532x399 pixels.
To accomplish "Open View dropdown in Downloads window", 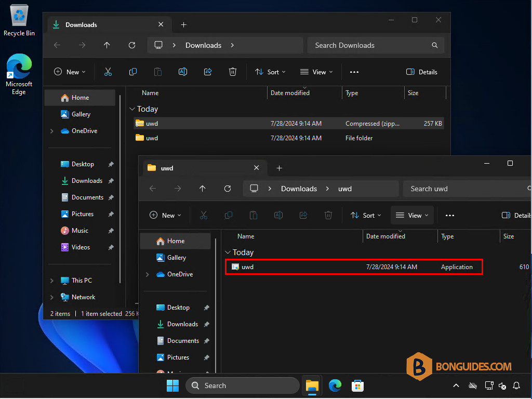I will [x=316, y=72].
